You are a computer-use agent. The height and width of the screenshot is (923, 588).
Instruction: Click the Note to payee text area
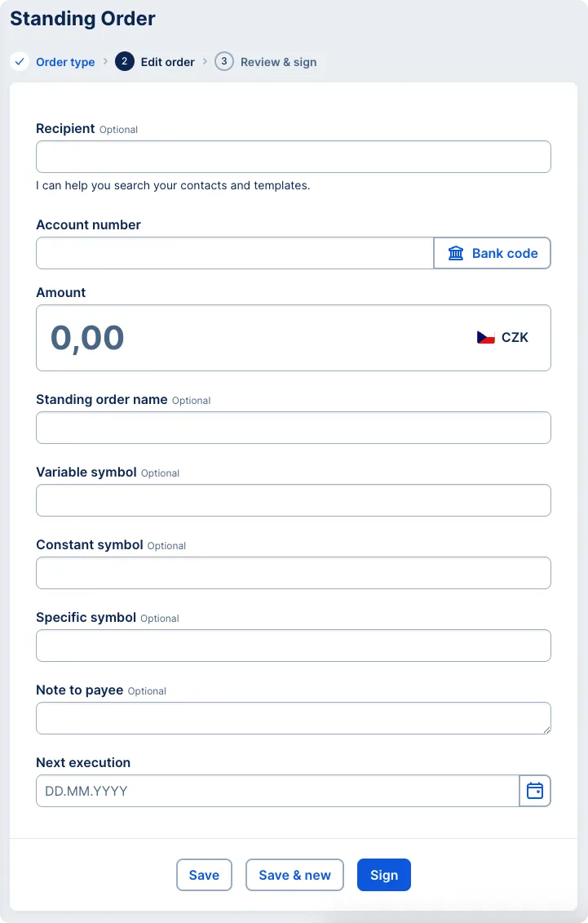tap(294, 717)
